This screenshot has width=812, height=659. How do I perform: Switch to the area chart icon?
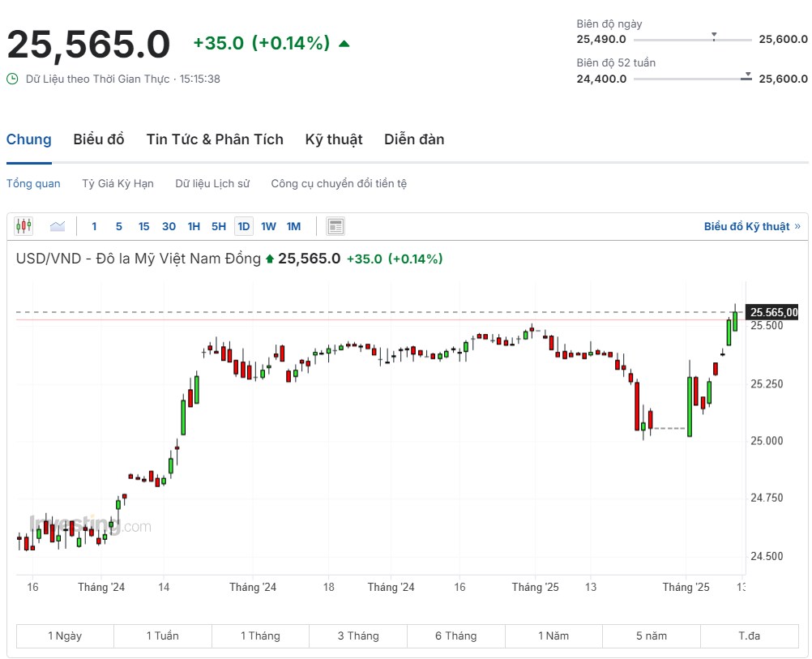(x=58, y=226)
